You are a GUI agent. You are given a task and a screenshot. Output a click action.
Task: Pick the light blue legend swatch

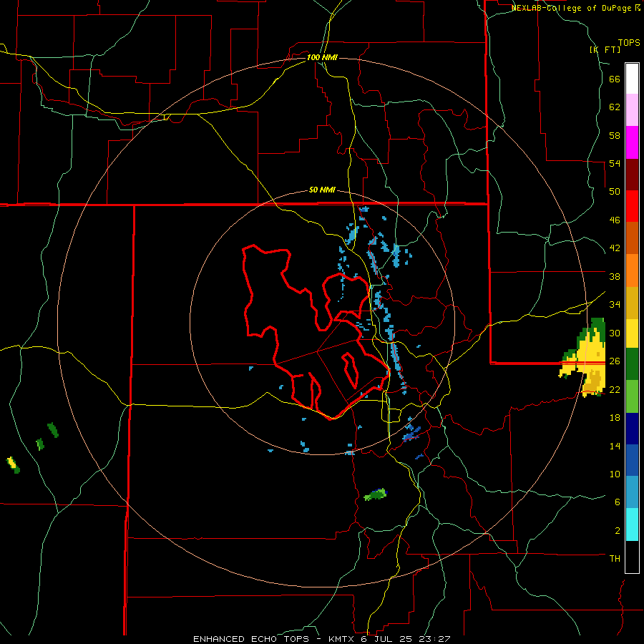tap(632, 492)
